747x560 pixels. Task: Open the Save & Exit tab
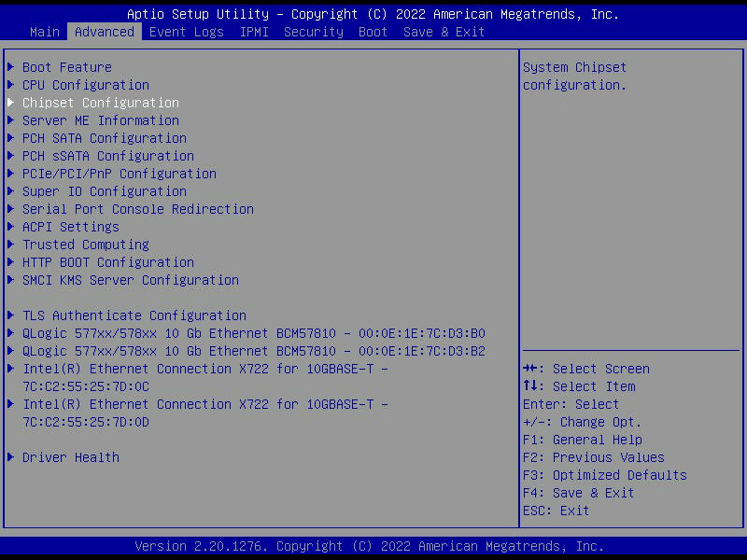tap(444, 32)
